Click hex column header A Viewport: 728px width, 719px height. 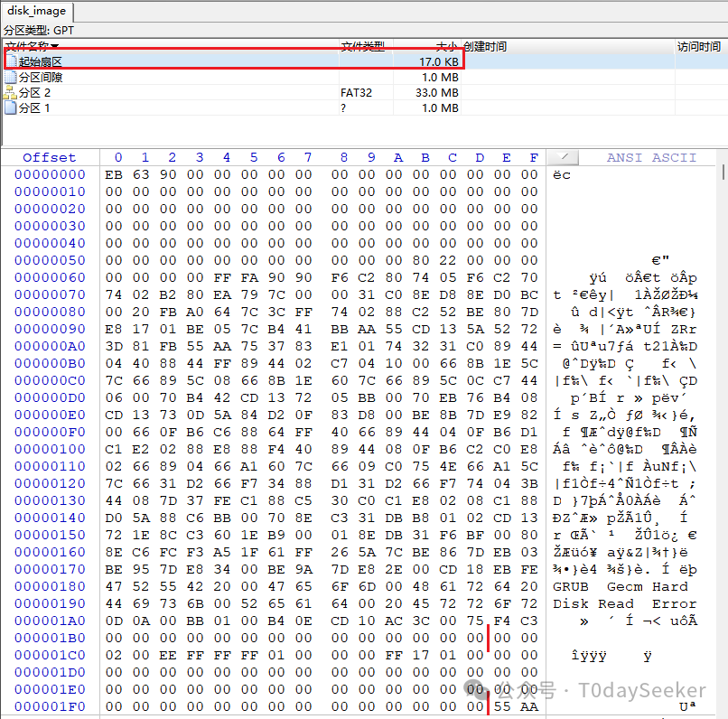click(x=398, y=157)
